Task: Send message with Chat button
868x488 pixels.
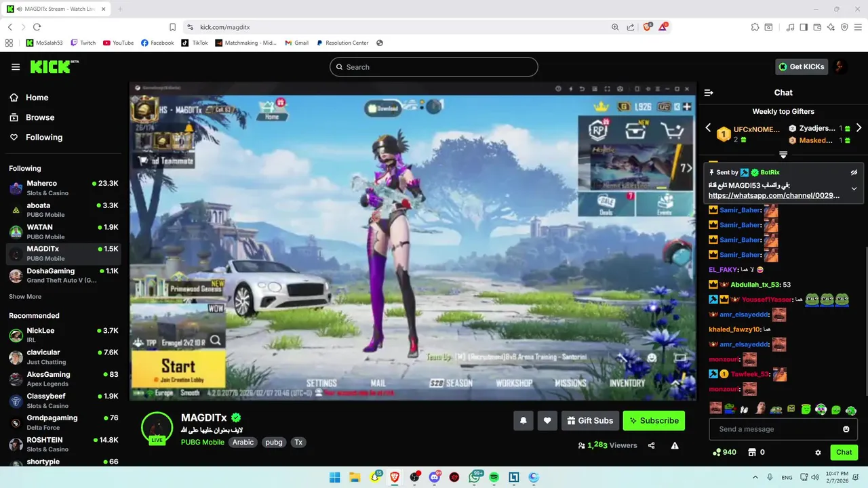Action: 844,452
